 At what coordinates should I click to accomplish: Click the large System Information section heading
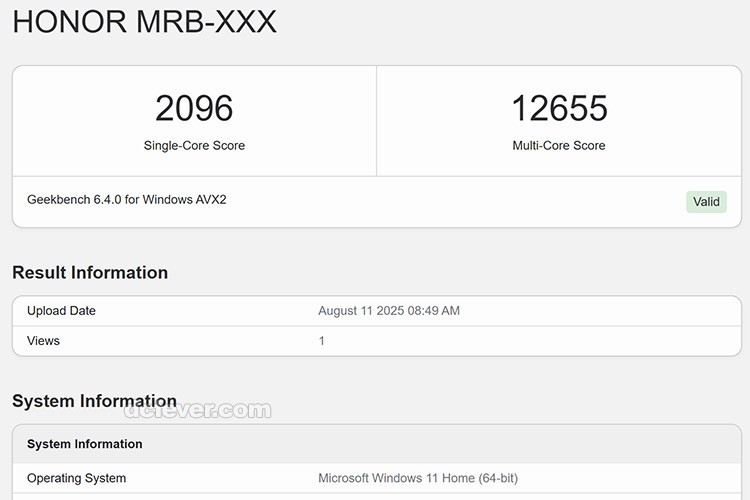pyautogui.click(x=94, y=400)
